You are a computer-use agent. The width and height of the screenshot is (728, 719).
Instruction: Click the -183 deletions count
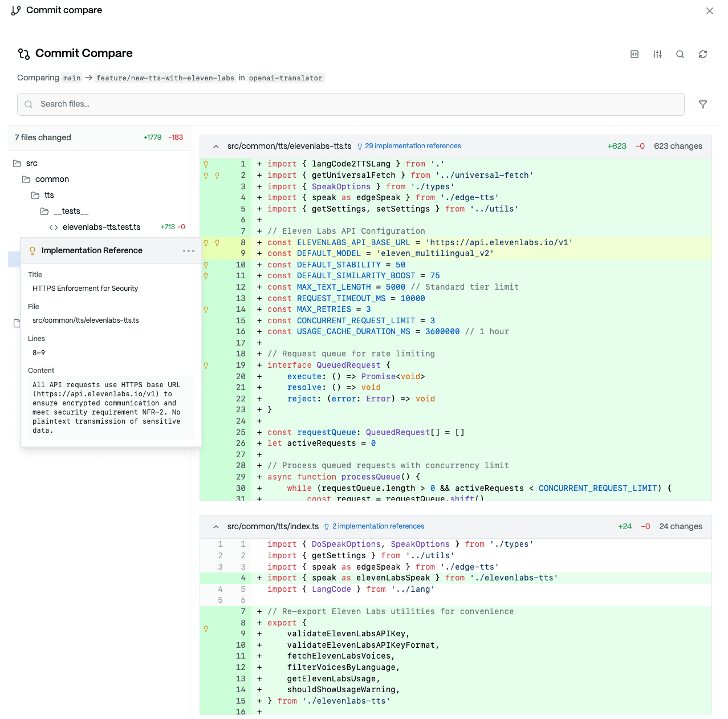(176, 138)
